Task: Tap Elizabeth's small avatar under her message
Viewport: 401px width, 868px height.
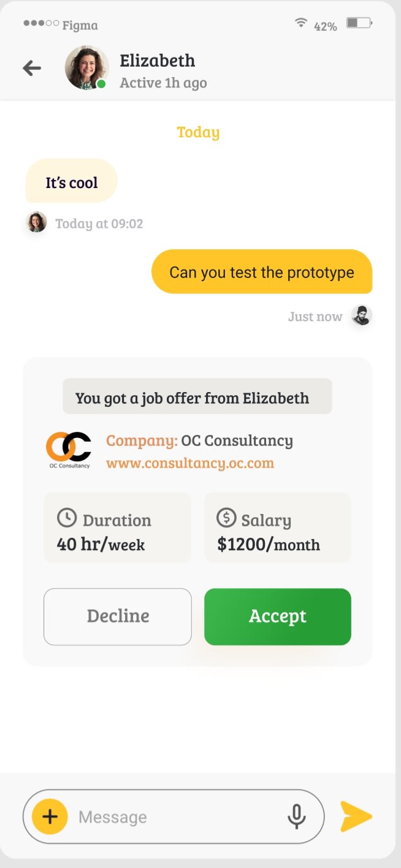Action: coord(37,222)
